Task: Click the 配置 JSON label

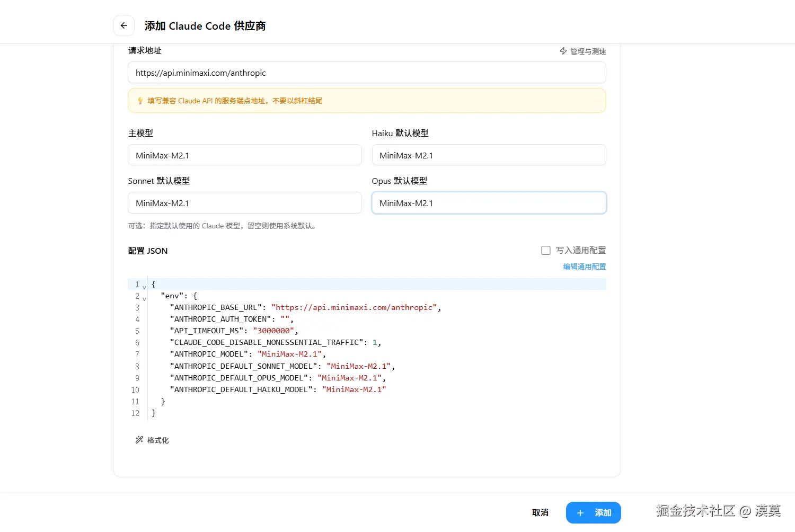Action: (x=148, y=251)
